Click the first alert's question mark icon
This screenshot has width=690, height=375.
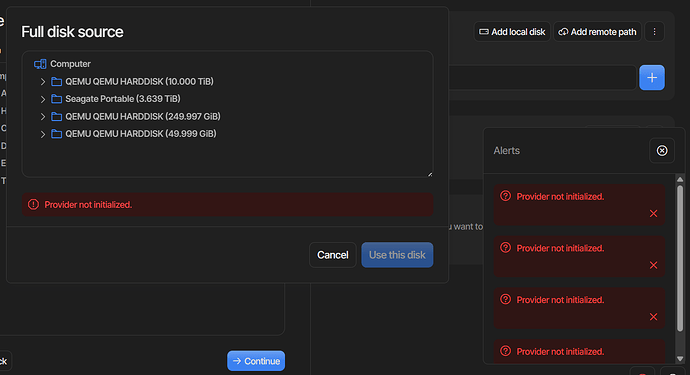pyautogui.click(x=506, y=196)
